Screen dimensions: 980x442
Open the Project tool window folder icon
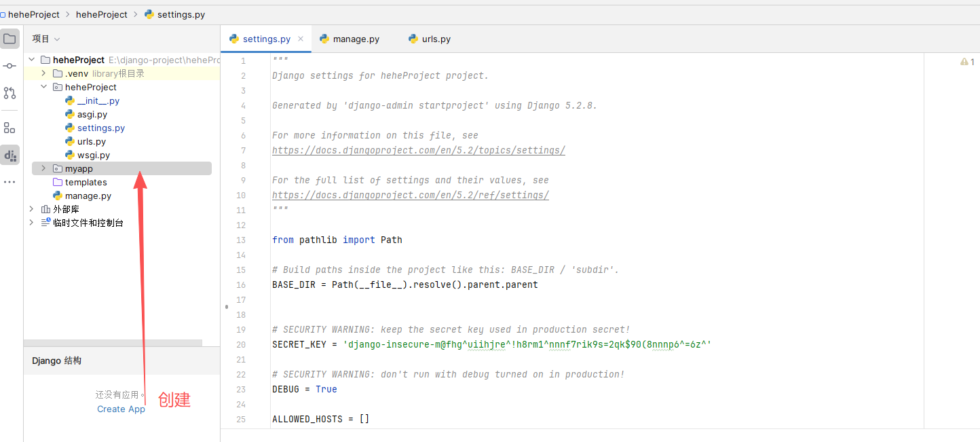[10, 39]
